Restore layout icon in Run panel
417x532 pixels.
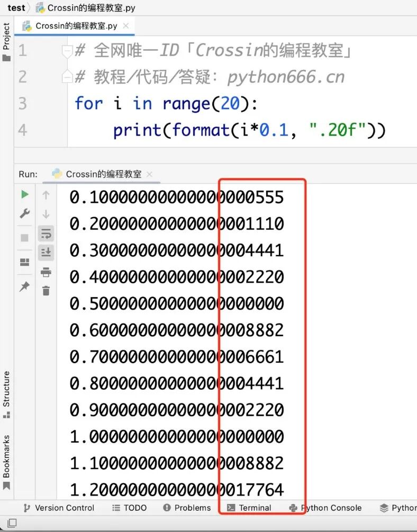[x=24, y=262]
